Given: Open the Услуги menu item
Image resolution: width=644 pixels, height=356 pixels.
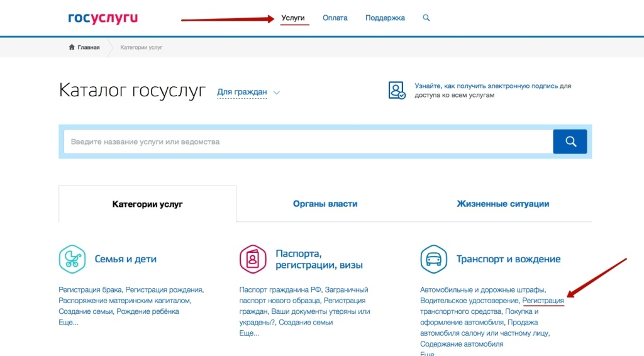Looking at the screenshot, I should point(293,18).
